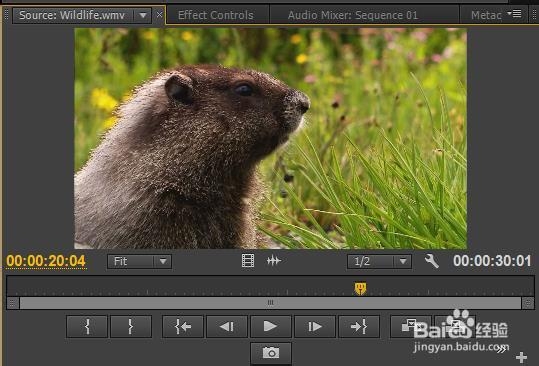Switch to the Effect Controls tab

216,15
